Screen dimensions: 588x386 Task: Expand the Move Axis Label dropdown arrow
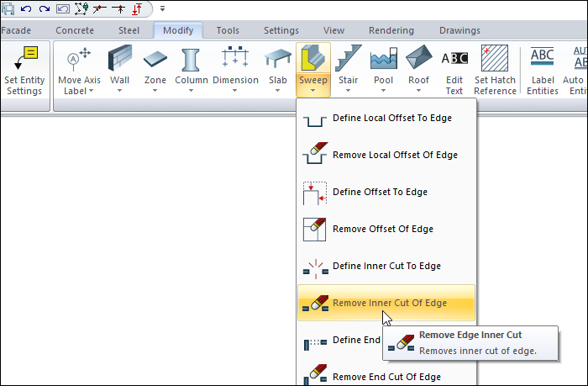[x=92, y=91]
